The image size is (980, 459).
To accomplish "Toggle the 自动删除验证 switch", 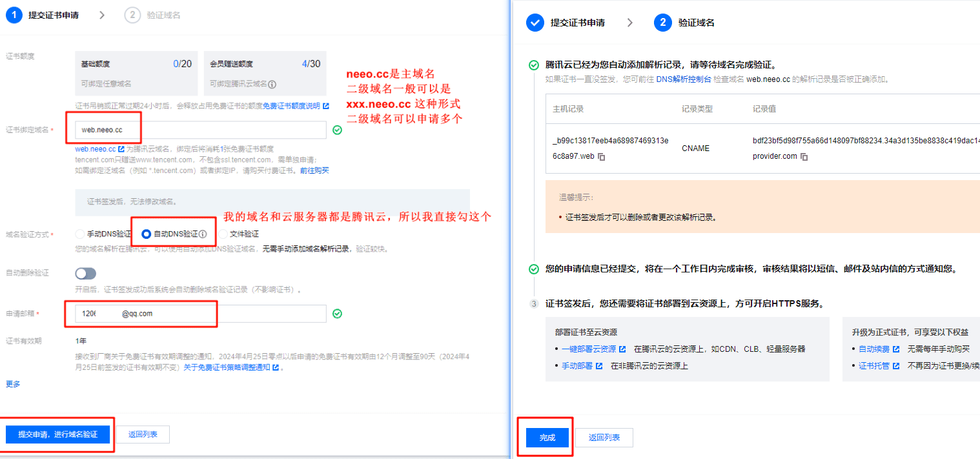I will 85,274.
